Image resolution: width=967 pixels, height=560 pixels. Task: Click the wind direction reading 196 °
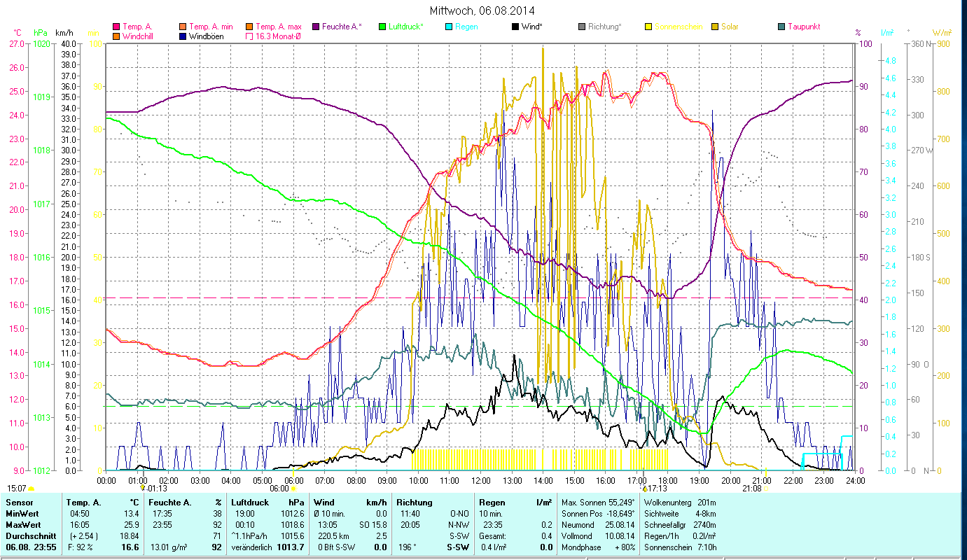407,547
